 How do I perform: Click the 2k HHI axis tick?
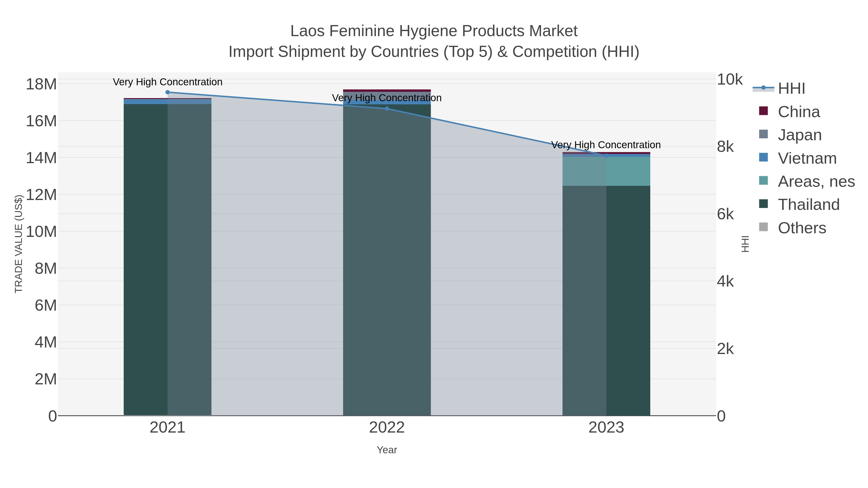click(x=726, y=349)
